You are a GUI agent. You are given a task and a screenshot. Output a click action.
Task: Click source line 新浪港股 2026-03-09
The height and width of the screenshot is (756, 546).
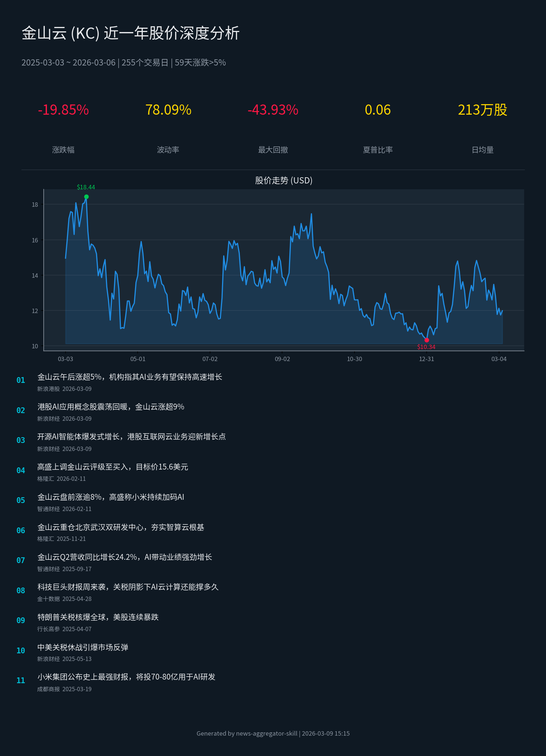pos(64,389)
